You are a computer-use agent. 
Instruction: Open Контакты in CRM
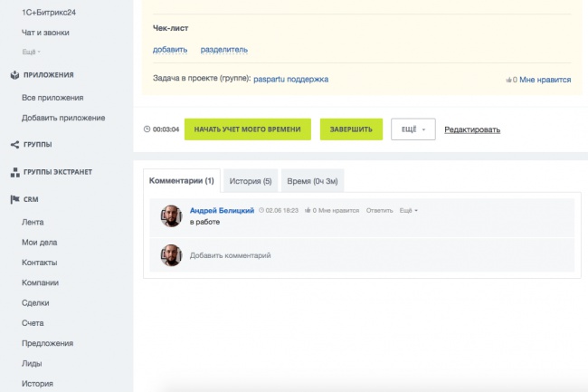click(x=40, y=263)
